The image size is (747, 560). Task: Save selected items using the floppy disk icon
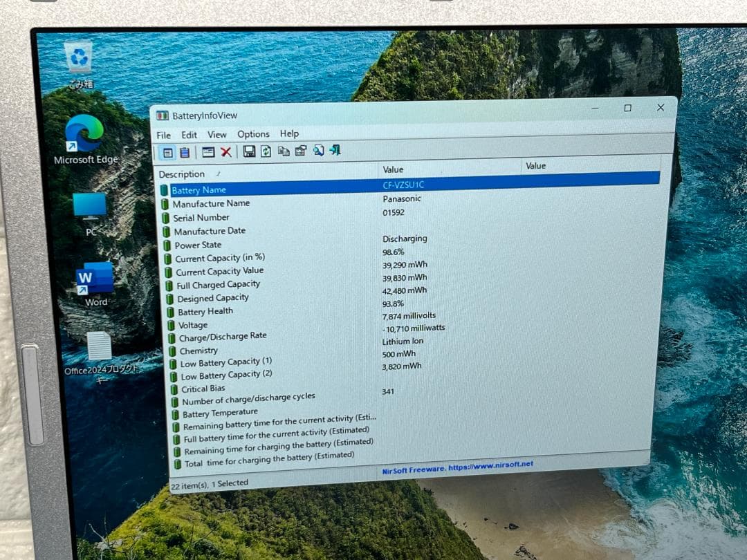point(249,151)
